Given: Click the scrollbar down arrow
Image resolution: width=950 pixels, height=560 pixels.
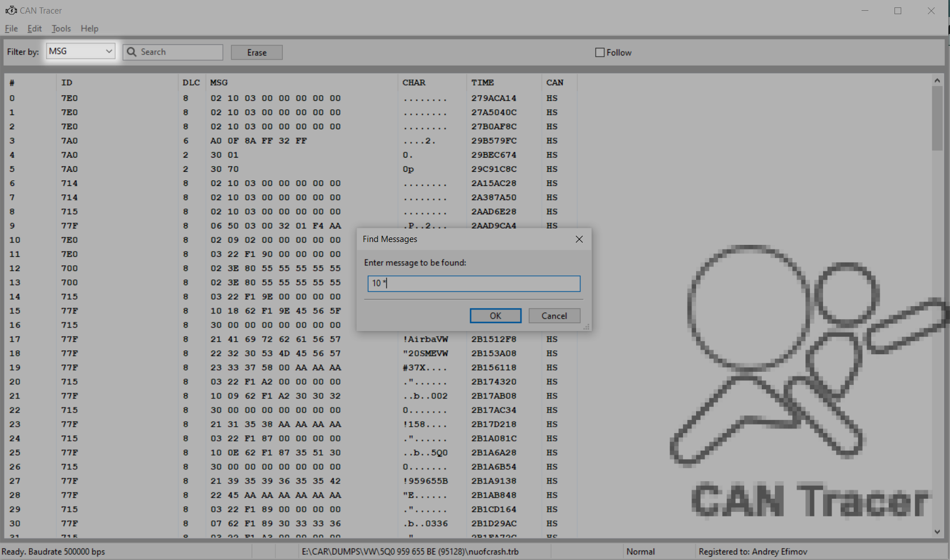Looking at the screenshot, I should [937, 532].
